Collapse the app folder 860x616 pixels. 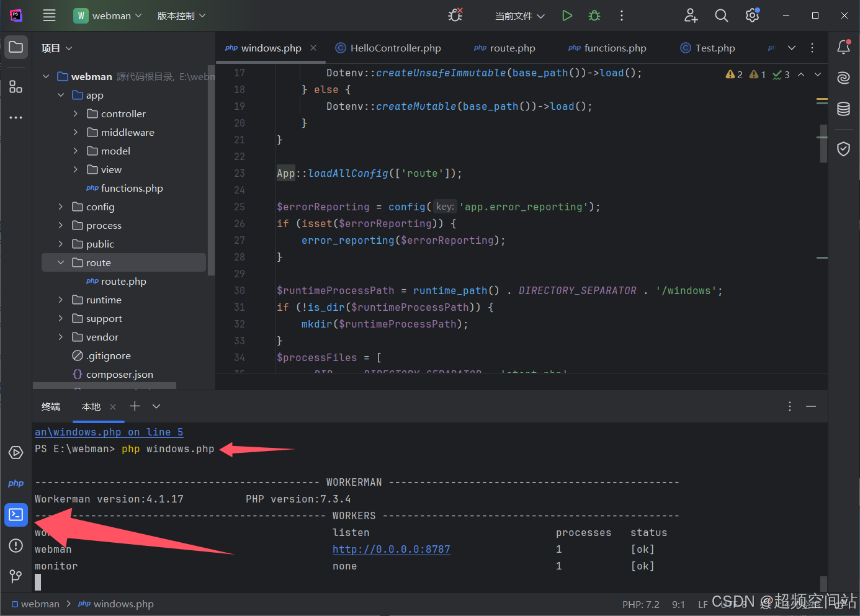click(61, 95)
